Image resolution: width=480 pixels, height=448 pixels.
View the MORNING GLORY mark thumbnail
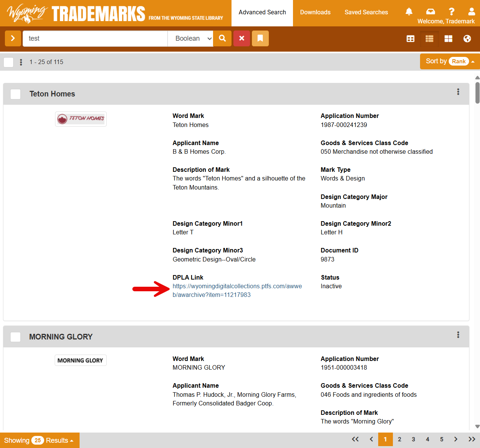[81, 361]
